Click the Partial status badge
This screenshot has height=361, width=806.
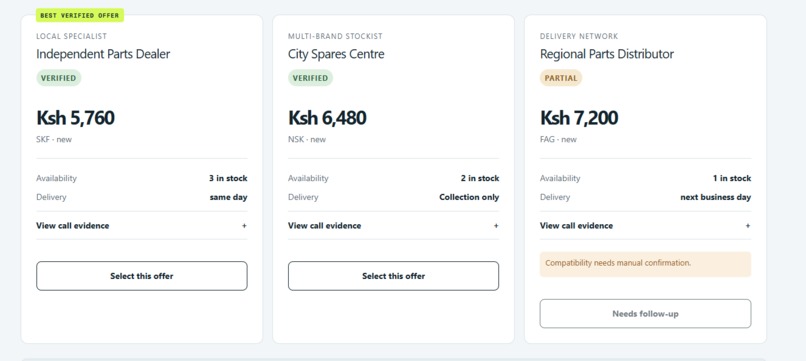561,78
